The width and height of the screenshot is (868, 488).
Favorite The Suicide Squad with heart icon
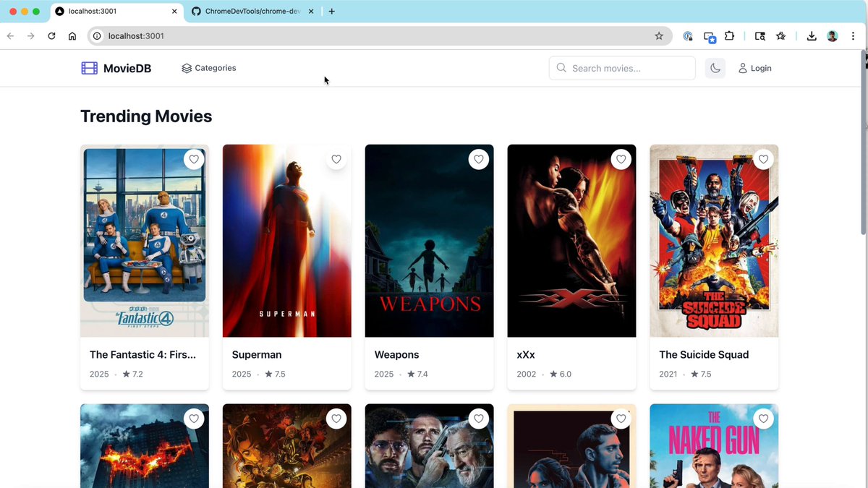[x=763, y=159]
